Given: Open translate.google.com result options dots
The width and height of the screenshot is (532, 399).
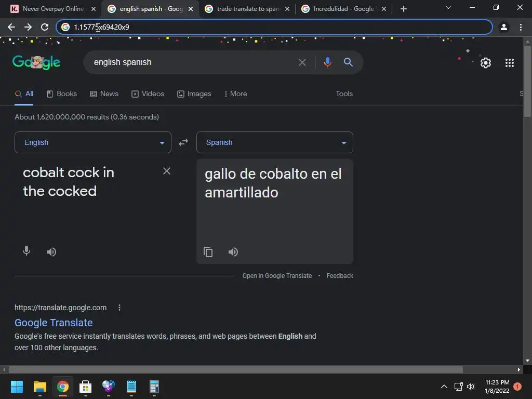Looking at the screenshot, I should 119,308.
